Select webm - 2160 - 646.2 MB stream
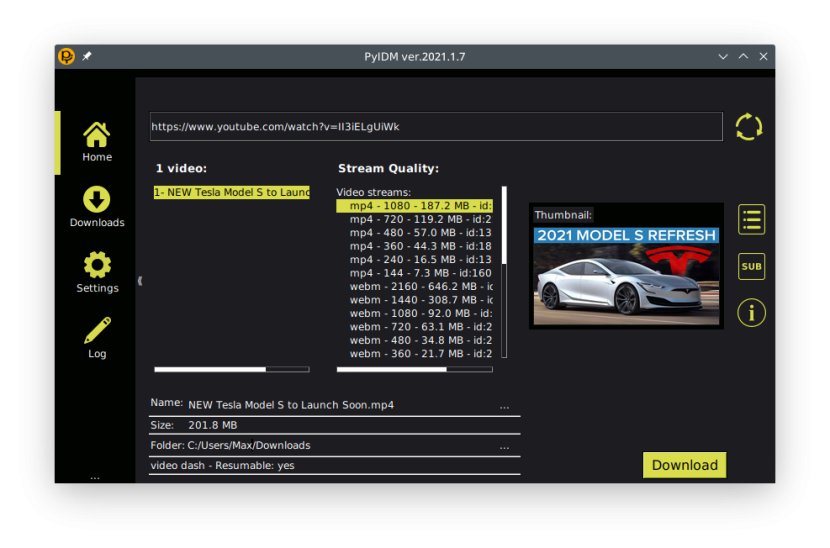 click(414, 286)
